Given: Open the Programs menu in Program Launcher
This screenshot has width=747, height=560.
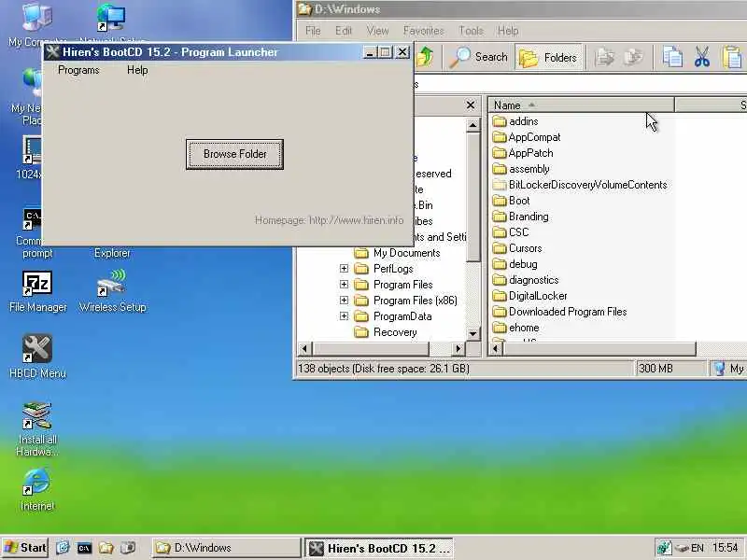Looking at the screenshot, I should coord(78,70).
